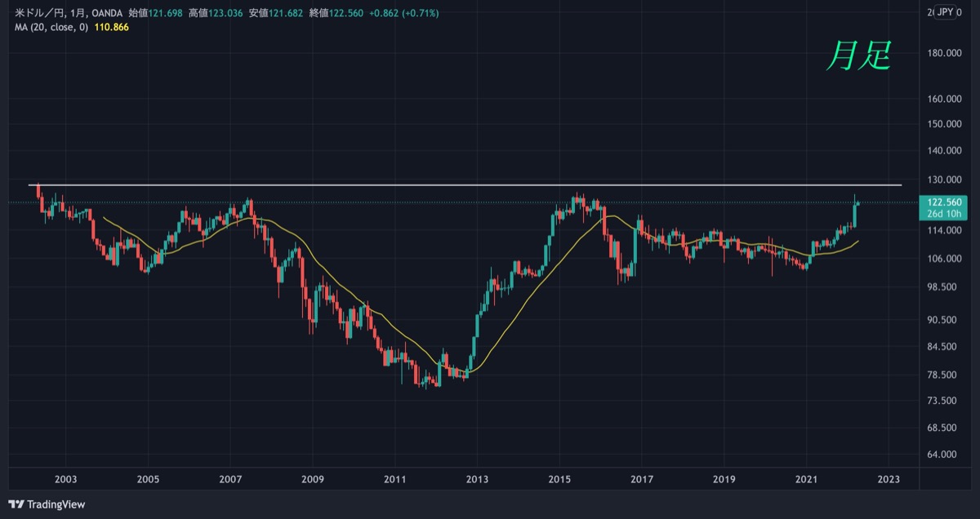Click the 2013 label on time axis

click(x=477, y=479)
